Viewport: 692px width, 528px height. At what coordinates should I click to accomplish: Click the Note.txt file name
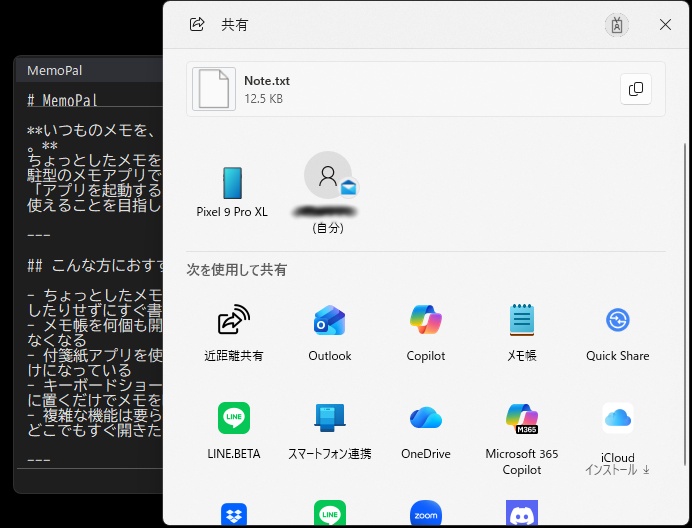click(267, 81)
